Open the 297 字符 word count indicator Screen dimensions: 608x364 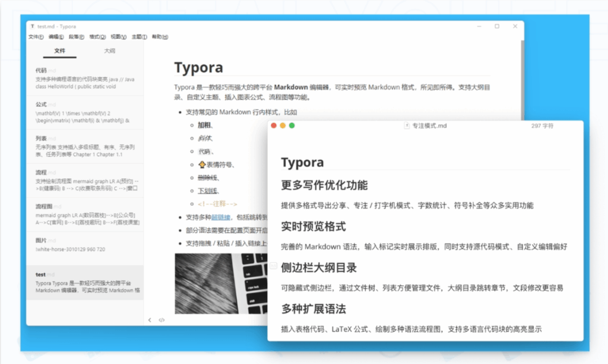(x=542, y=126)
